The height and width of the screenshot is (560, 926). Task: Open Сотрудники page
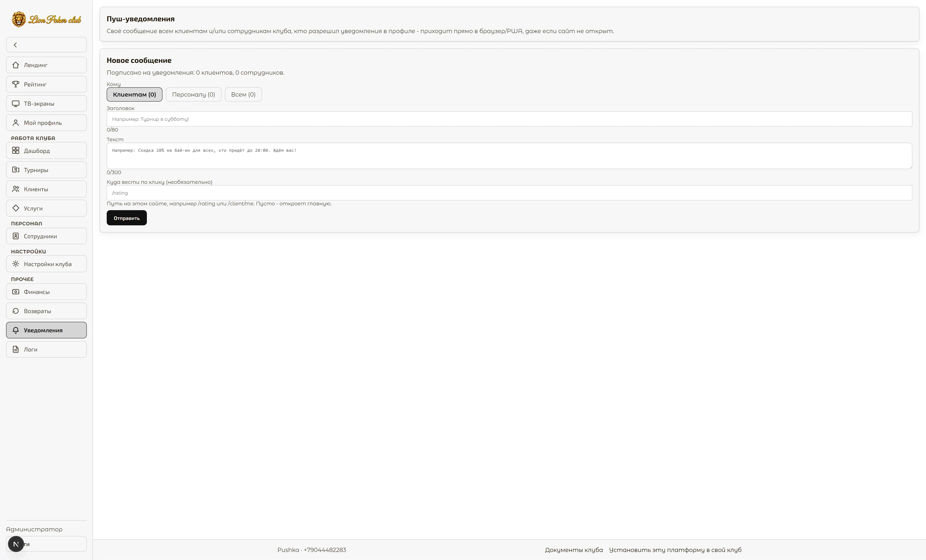(x=46, y=236)
